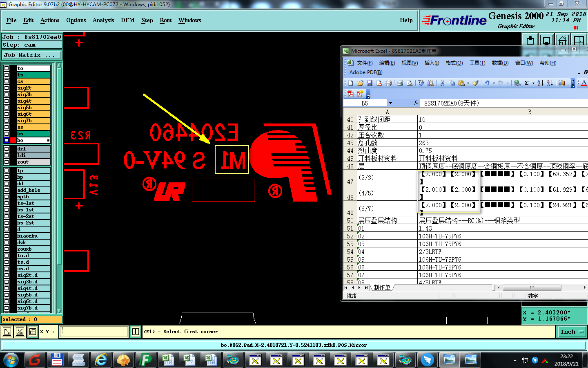Click the orange 'sig3b' layer color bar

tap(33, 94)
